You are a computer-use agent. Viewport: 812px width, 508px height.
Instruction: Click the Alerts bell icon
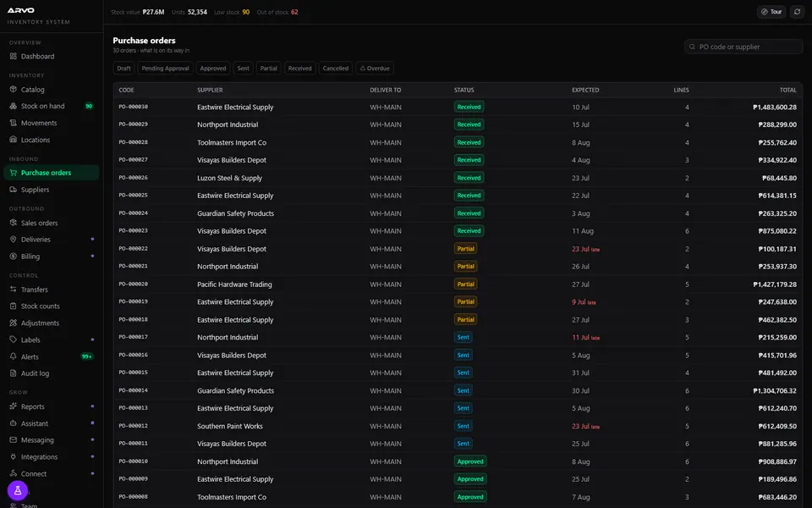tap(13, 356)
